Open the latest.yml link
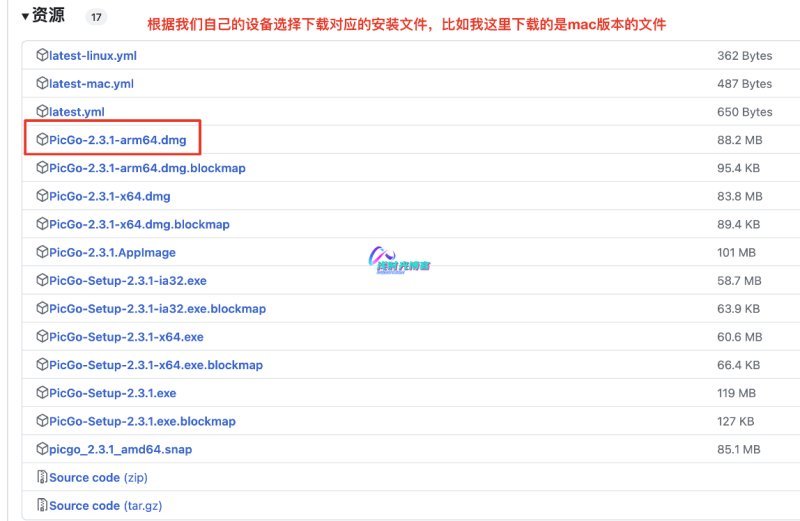 coord(77,112)
